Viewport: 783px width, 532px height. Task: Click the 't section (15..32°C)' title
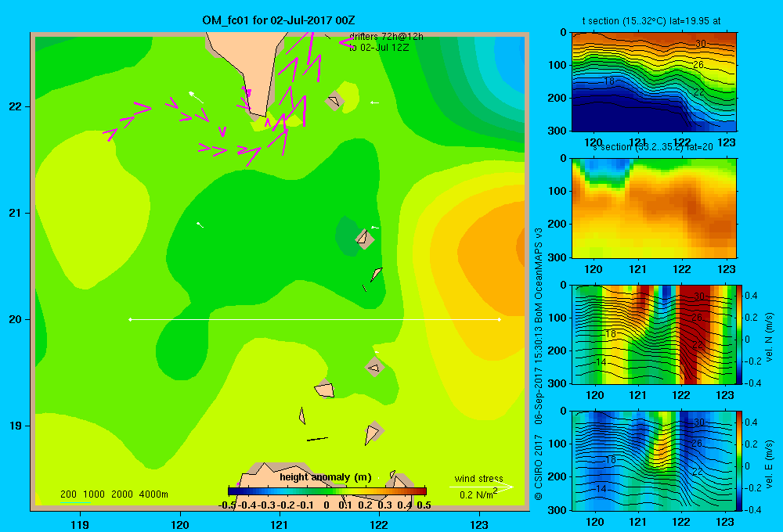651,21
